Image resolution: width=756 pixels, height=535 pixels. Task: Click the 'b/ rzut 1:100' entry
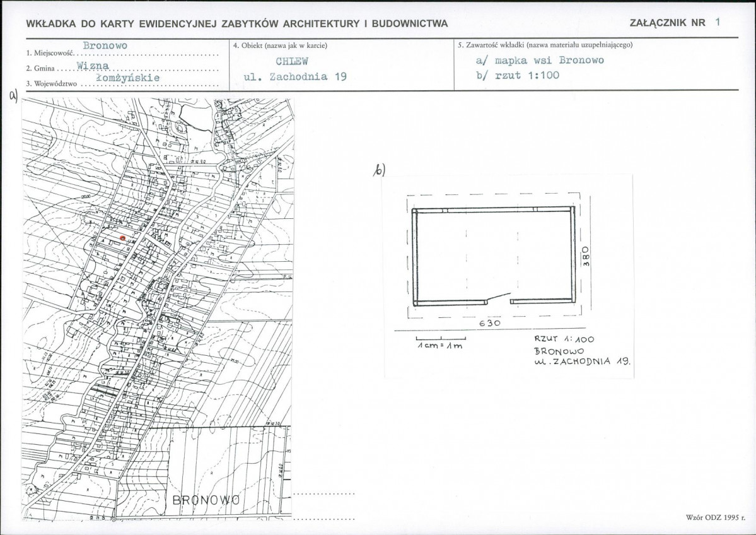518,75
